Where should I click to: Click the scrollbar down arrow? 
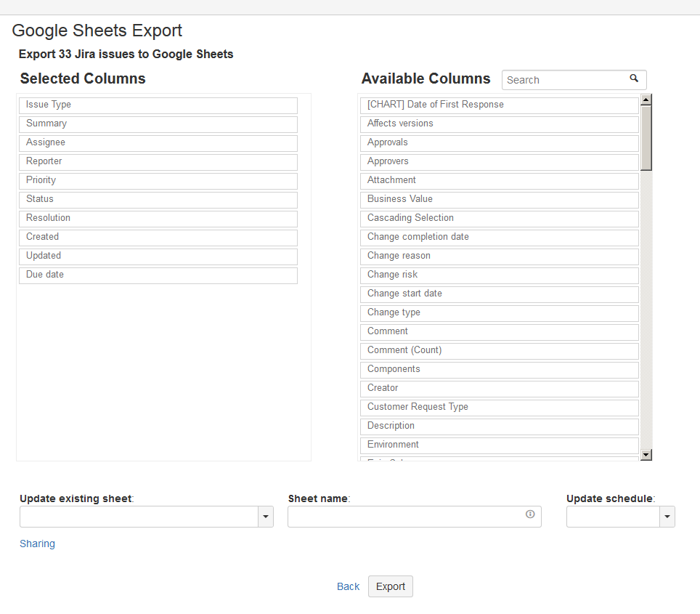[646, 455]
